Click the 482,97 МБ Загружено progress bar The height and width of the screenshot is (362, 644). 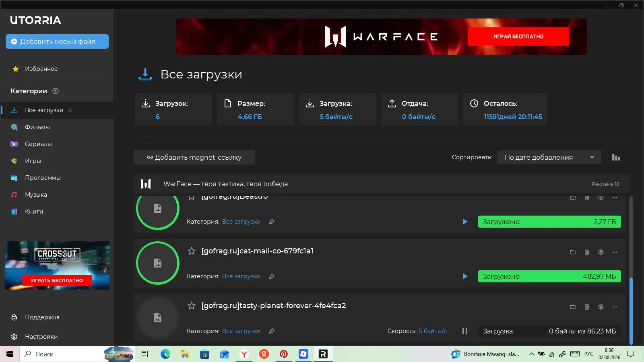pyautogui.click(x=549, y=276)
